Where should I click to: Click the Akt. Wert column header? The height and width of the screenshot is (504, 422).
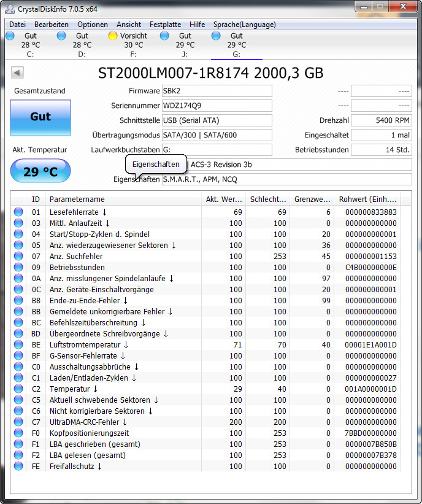[223, 200]
